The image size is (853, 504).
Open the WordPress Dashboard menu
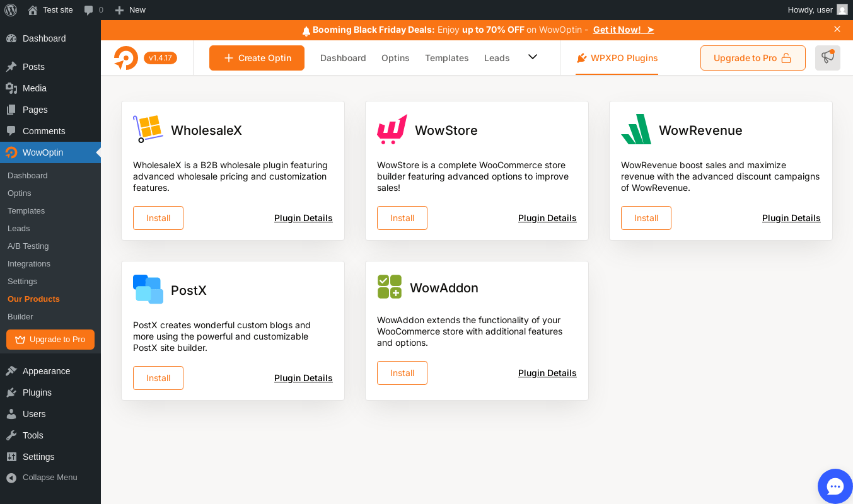coord(50,38)
